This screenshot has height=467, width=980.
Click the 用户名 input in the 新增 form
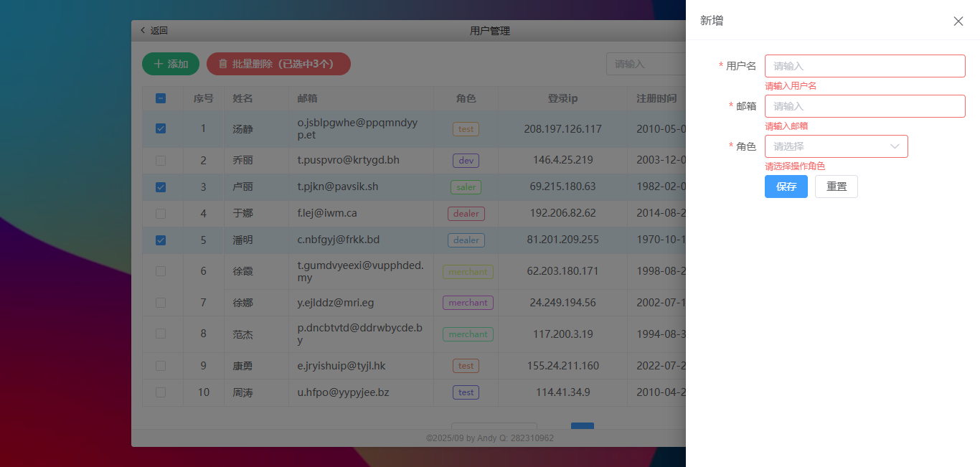[x=864, y=65]
